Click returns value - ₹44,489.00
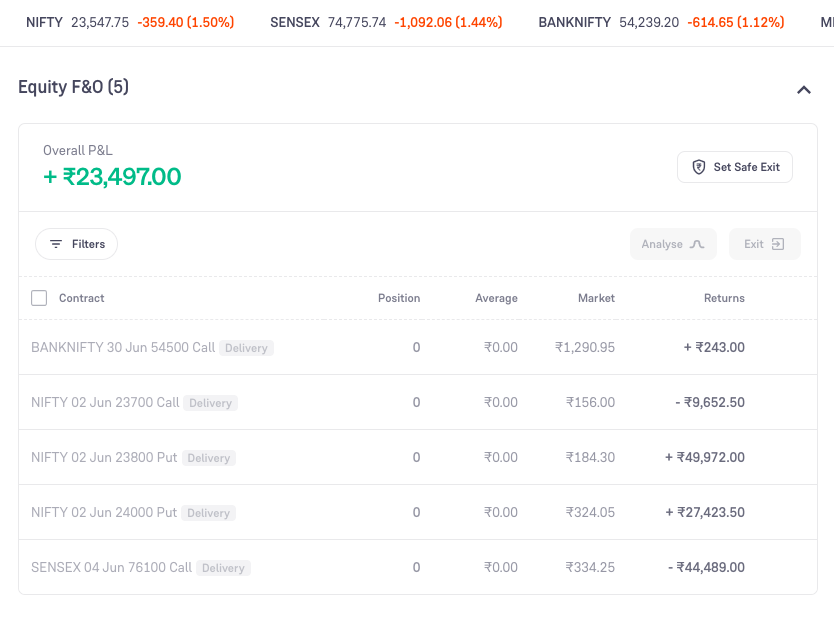834x622 pixels. [x=706, y=568]
